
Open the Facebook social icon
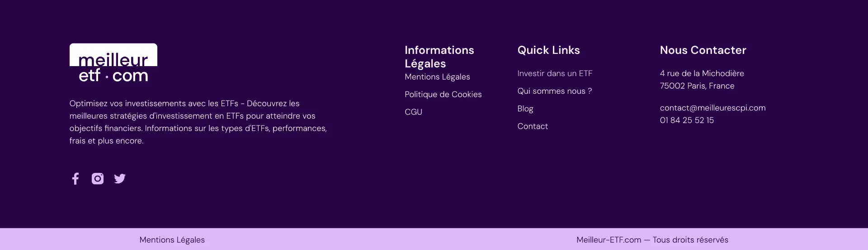(x=75, y=178)
